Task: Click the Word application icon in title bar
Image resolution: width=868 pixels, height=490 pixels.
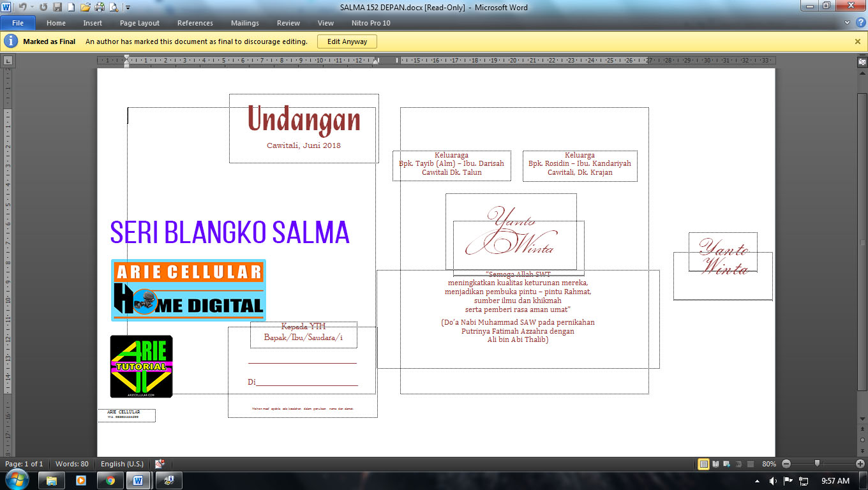Action: point(6,7)
